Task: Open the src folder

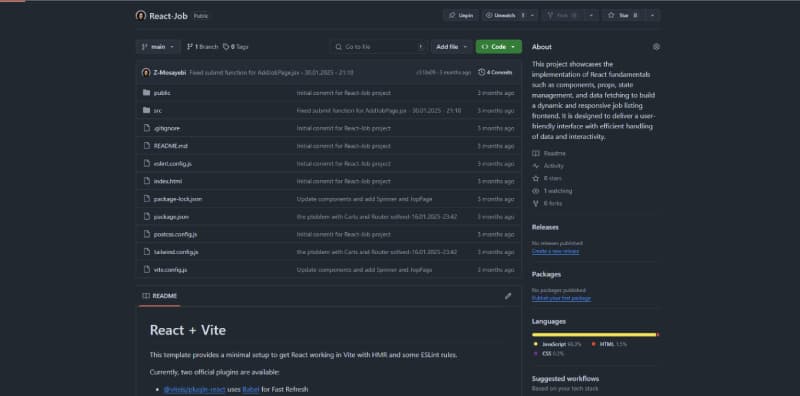Action: tap(158, 111)
